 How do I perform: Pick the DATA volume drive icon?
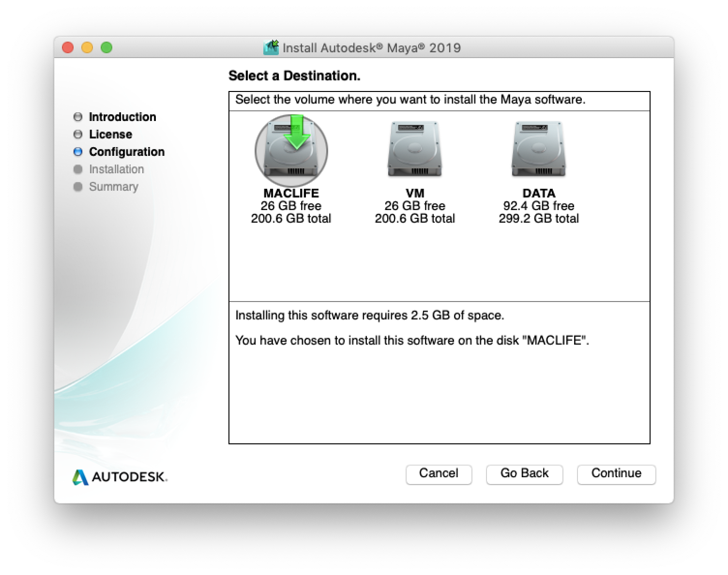coord(538,150)
